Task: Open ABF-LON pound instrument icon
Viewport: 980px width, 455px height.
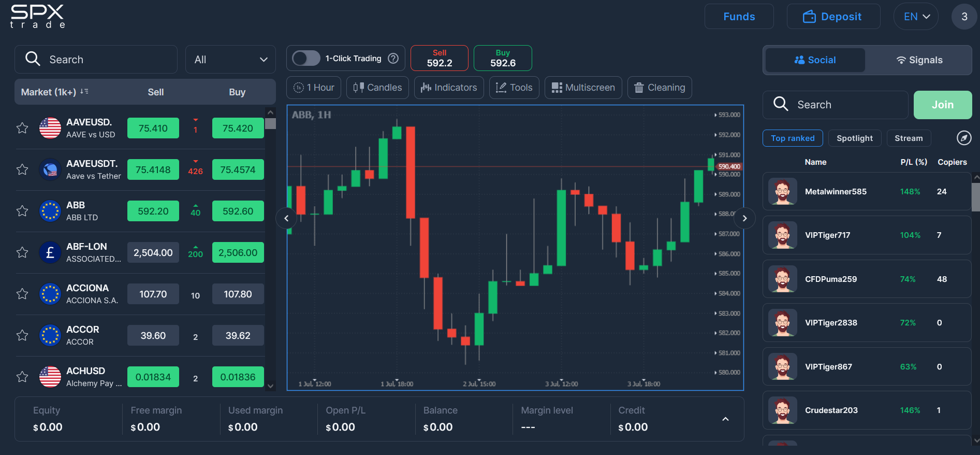Action: (50, 252)
